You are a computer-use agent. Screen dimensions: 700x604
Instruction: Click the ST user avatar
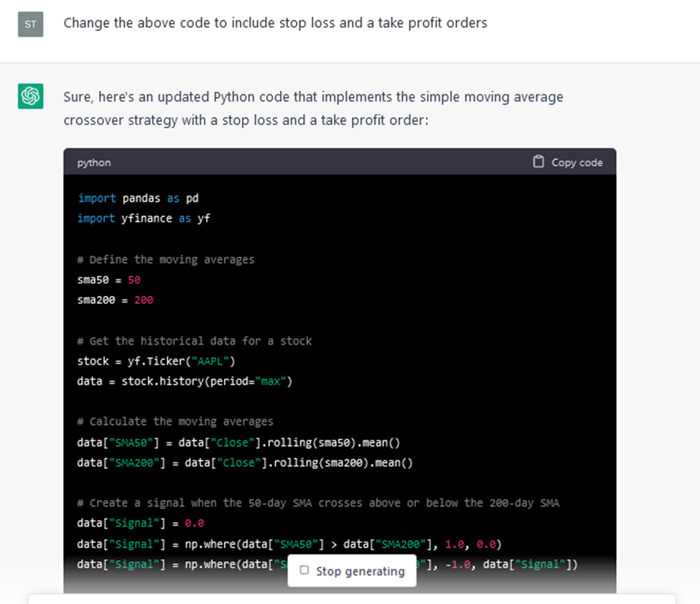click(x=30, y=24)
